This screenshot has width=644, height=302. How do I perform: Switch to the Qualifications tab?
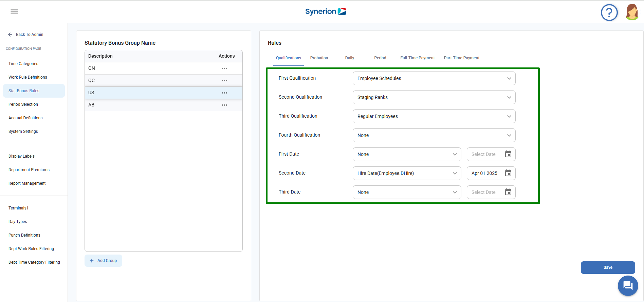[x=289, y=58]
